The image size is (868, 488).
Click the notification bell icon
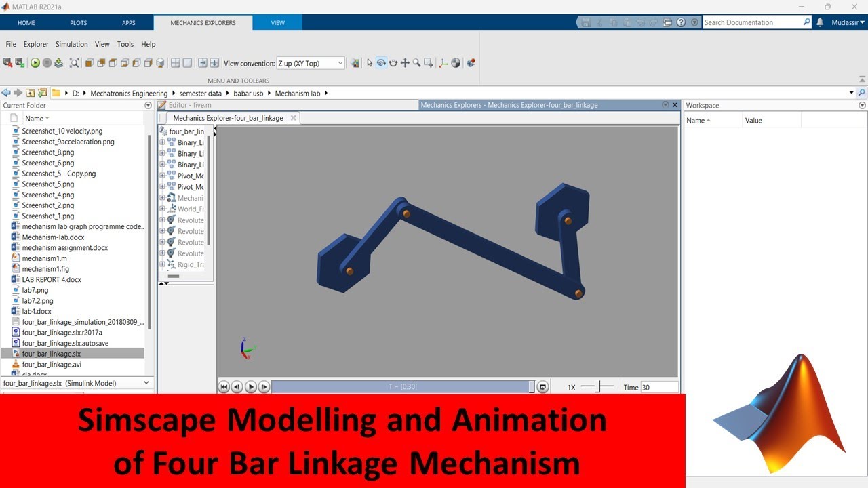tap(820, 22)
